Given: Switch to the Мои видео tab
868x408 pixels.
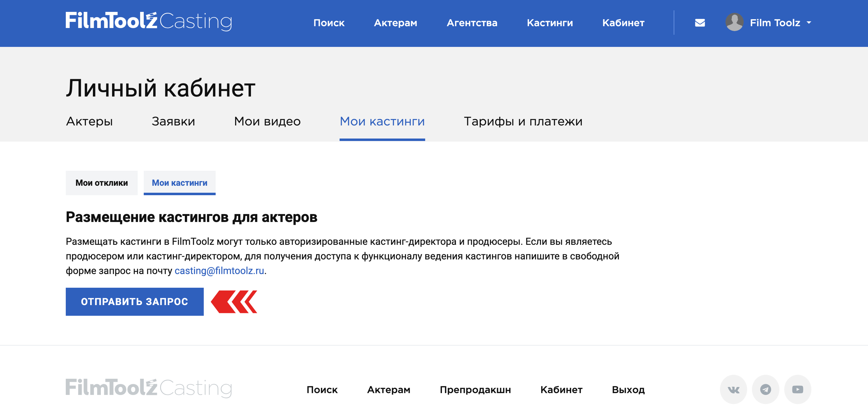Looking at the screenshot, I should coord(267,121).
